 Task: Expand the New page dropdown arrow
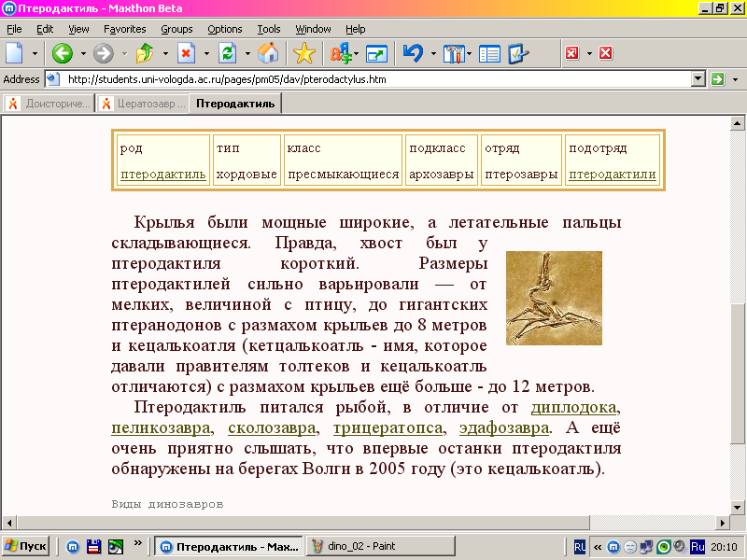coord(35,53)
